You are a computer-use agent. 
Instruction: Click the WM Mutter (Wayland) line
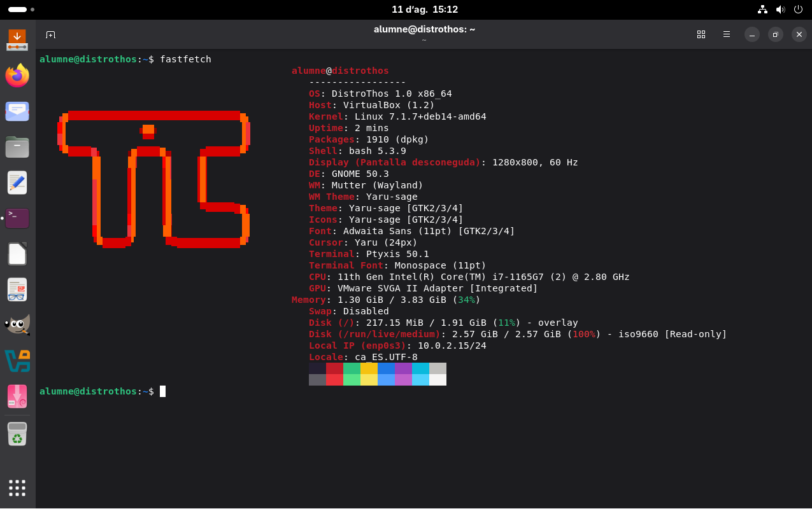pos(366,185)
